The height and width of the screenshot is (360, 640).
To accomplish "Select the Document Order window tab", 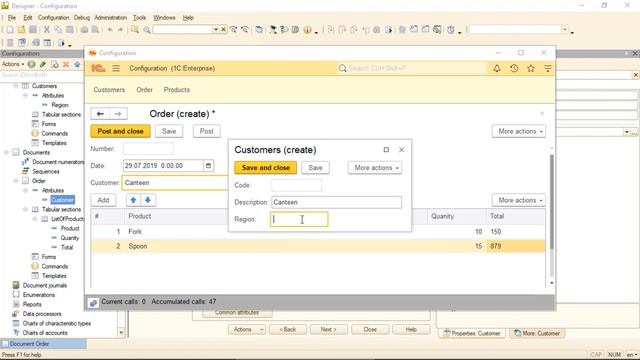I will [x=44, y=344].
